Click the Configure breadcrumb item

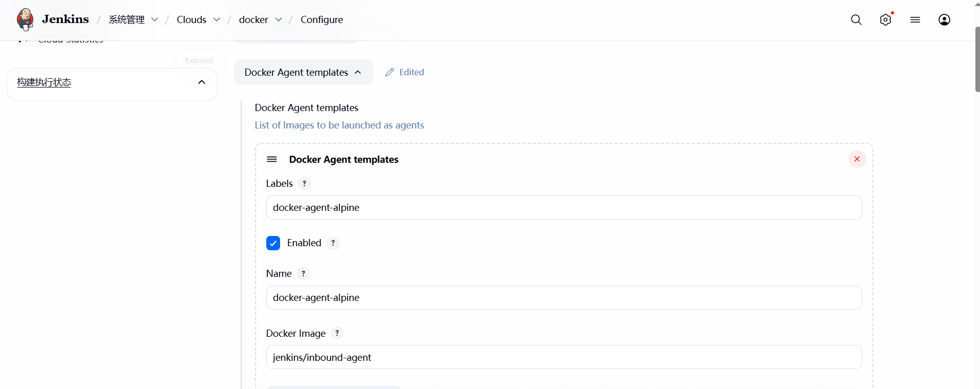322,19
